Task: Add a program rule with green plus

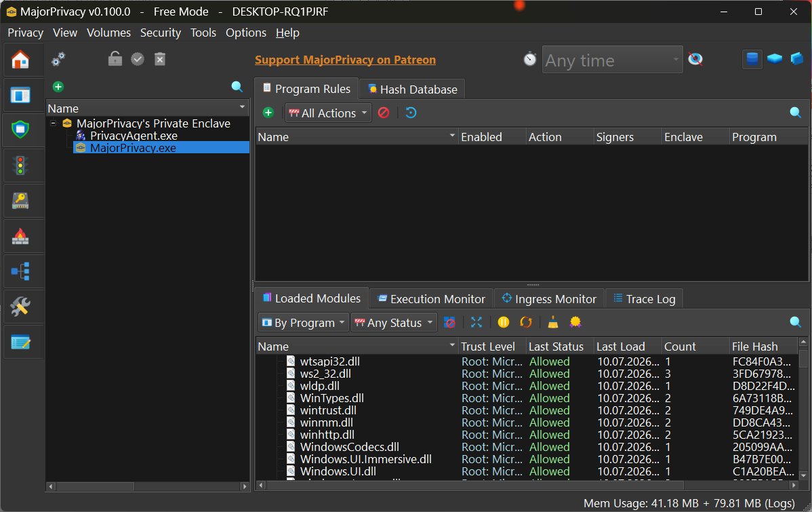Action: (x=268, y=113)
